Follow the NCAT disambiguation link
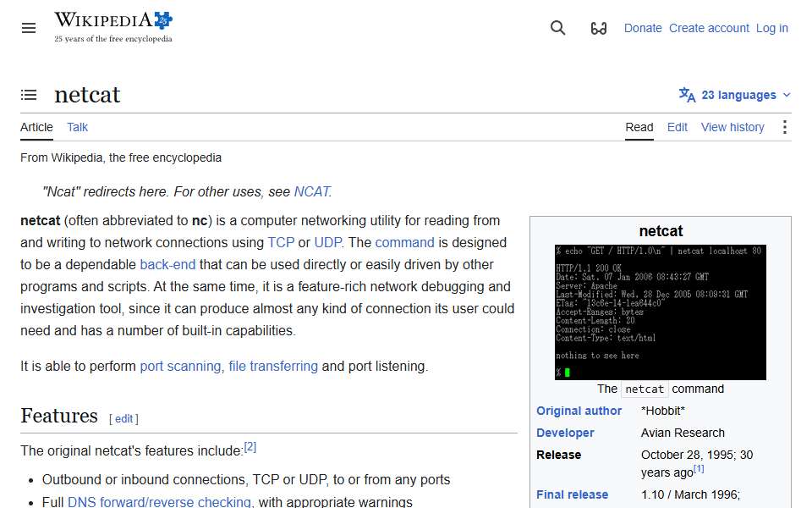Viewport: 812px width, 508px height. coord(312,192)
